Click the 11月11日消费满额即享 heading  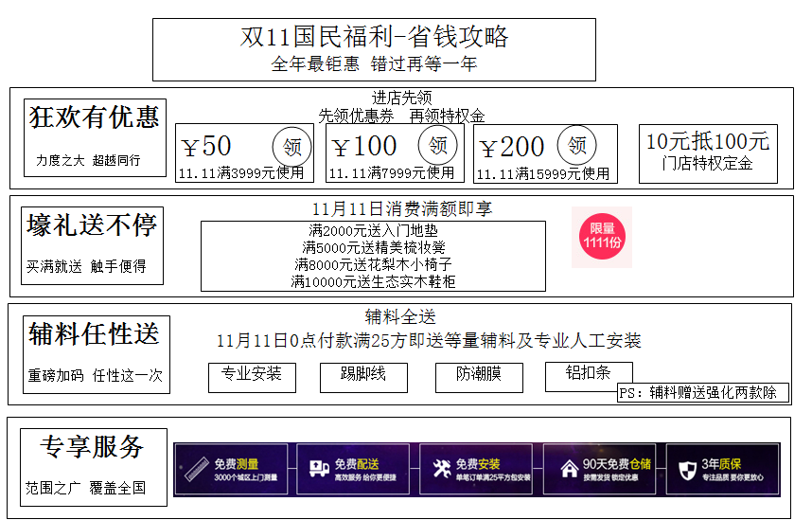(x=402, y=209)
